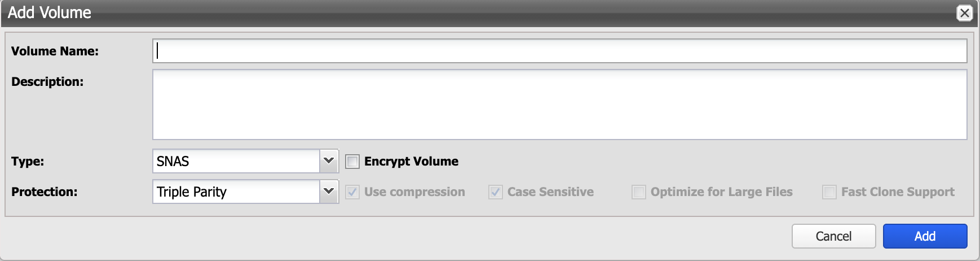This screenshot has height=261, width=980.
Task: Click the Description label
Action: (47, 81)
